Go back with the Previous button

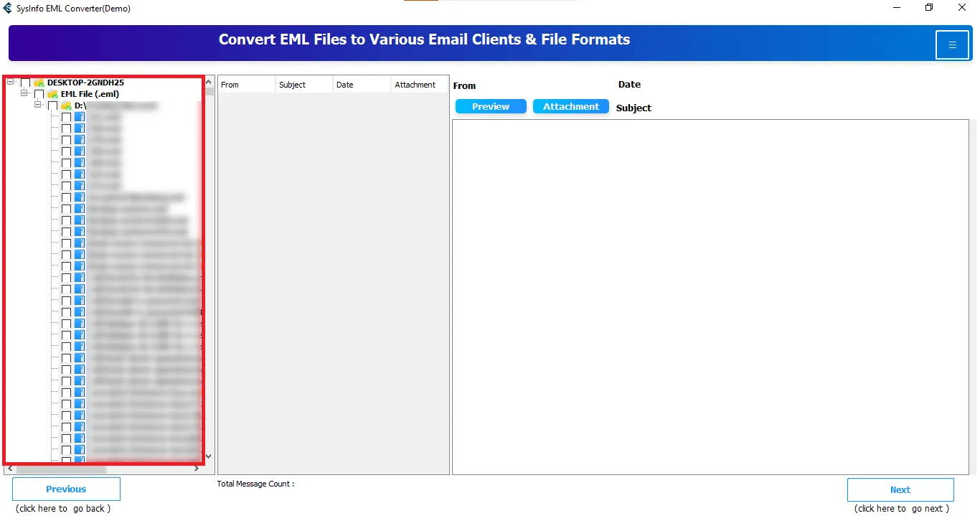pyautogui.click(x=66, y=489)
